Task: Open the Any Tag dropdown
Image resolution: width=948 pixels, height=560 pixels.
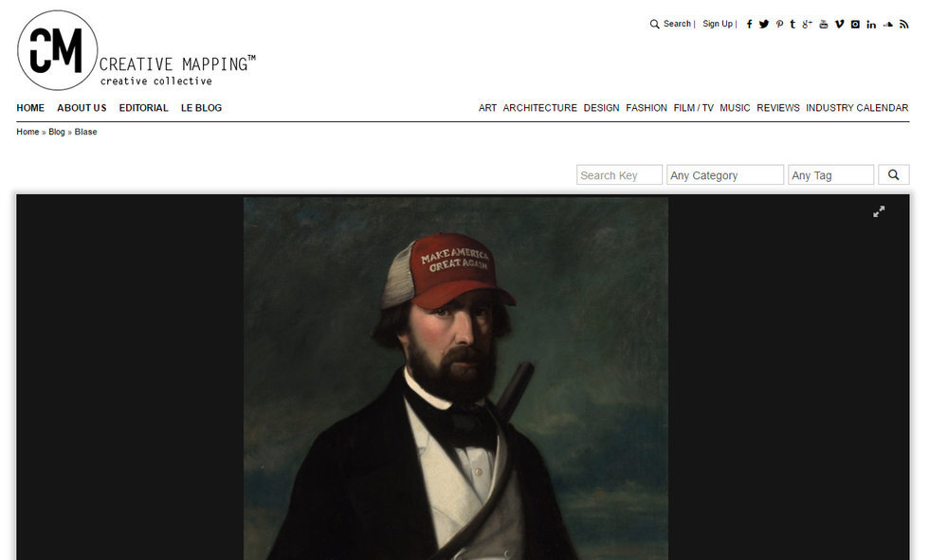Action: [x=830, y=175]
